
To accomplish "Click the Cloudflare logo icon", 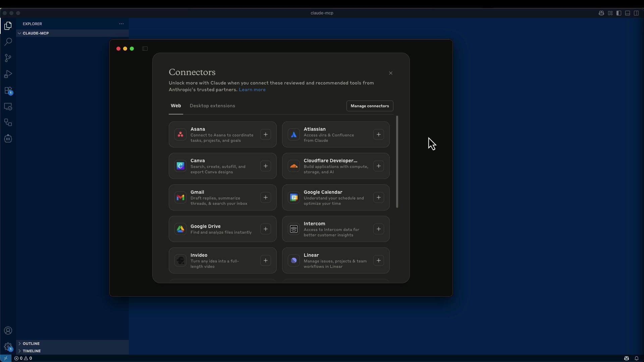I will (294, 166).
